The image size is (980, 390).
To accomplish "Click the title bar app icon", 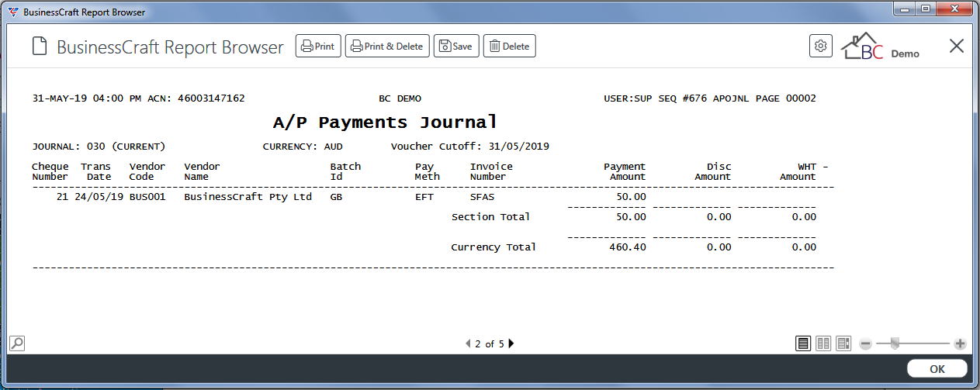I will [x=12, y=12].
